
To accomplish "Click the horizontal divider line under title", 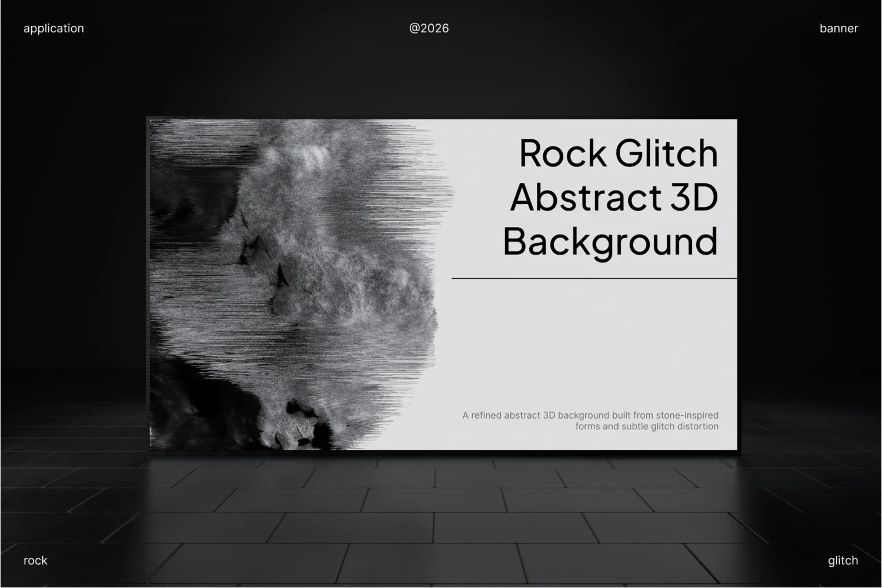I will (594, 278).
